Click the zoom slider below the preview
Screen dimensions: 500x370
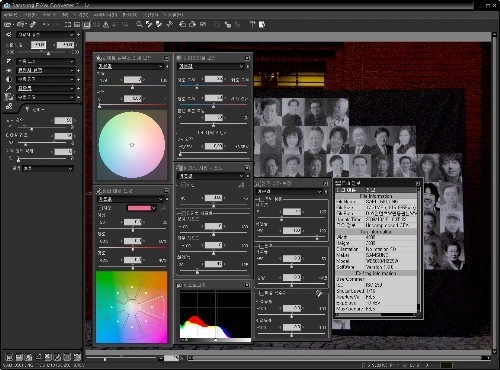121,358
